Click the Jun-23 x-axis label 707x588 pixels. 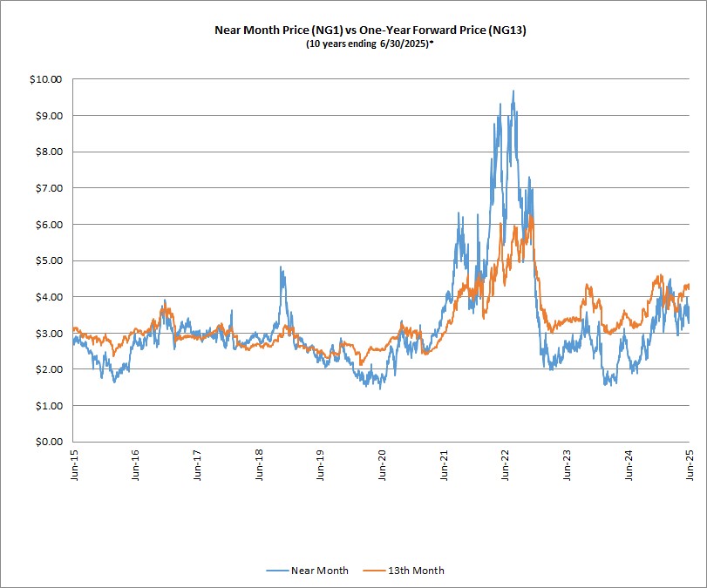pos(568,465)
